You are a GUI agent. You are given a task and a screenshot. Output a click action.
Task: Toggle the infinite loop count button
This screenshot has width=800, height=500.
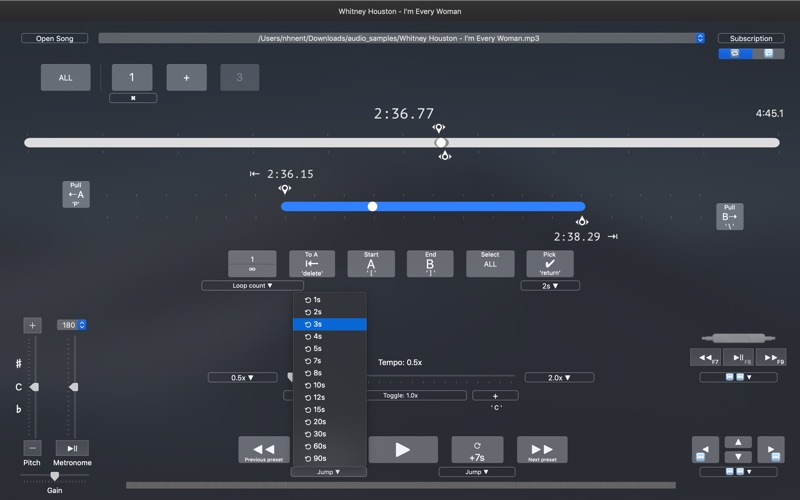pos(252,264)
